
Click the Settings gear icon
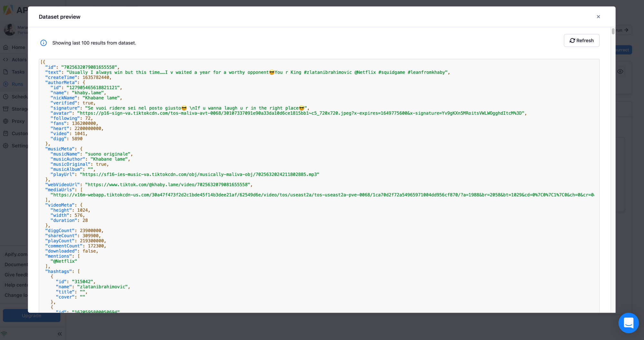[6, 146]
